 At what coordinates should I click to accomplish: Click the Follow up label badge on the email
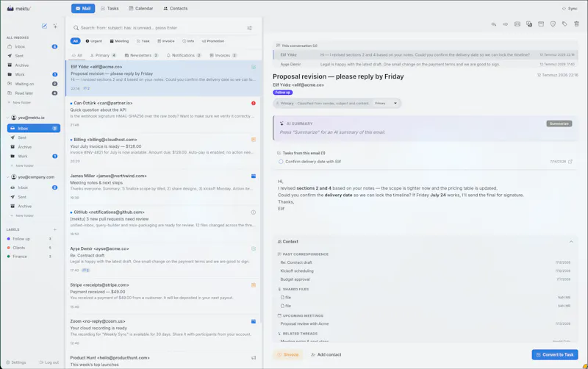pyautogui.click(x=283, y=93)
